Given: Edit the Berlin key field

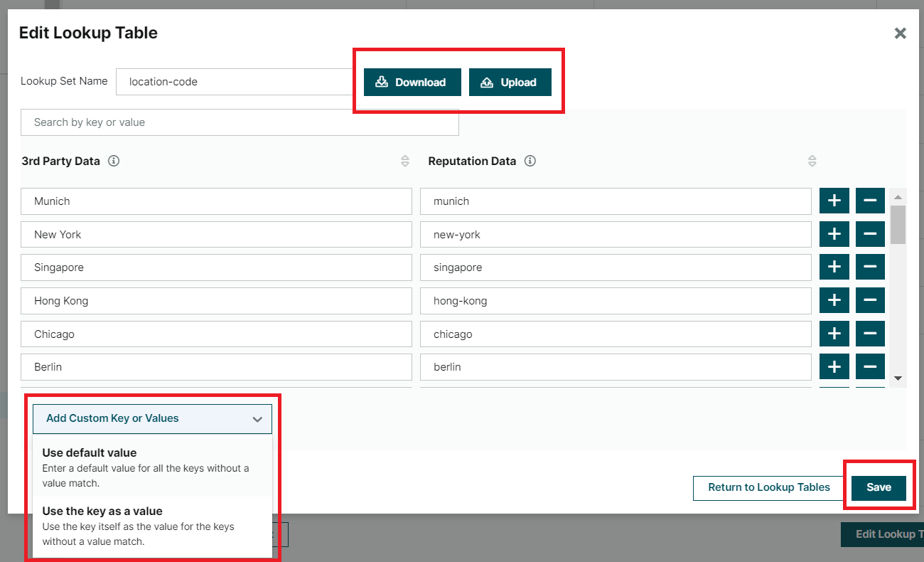Looking at the screenshot, I should 216,367.
